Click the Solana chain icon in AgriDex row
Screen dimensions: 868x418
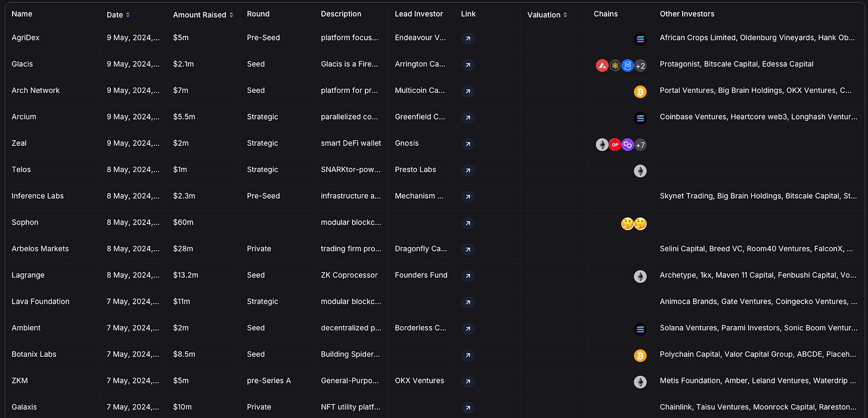point(640,39)
